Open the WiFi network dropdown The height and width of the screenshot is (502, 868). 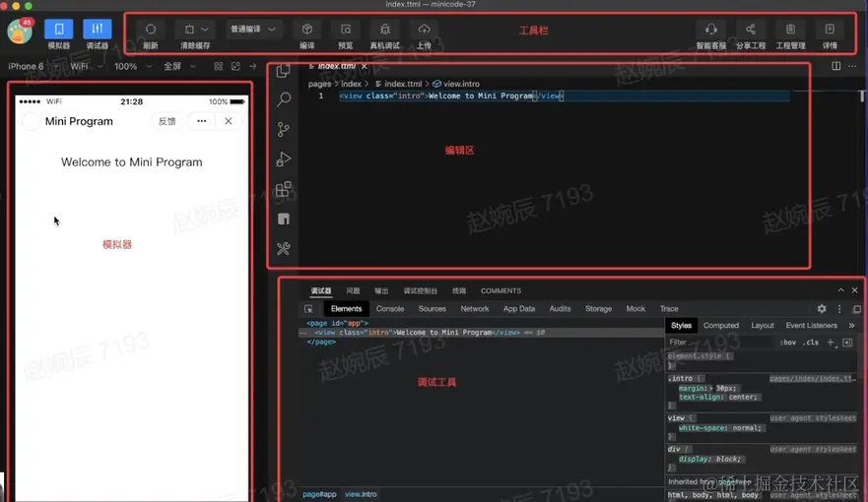[x=87, y=66]
